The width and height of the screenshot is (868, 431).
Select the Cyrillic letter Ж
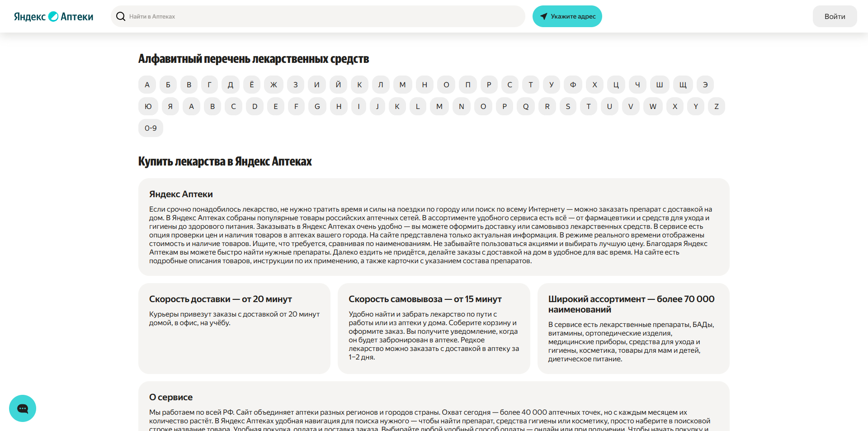274,85
